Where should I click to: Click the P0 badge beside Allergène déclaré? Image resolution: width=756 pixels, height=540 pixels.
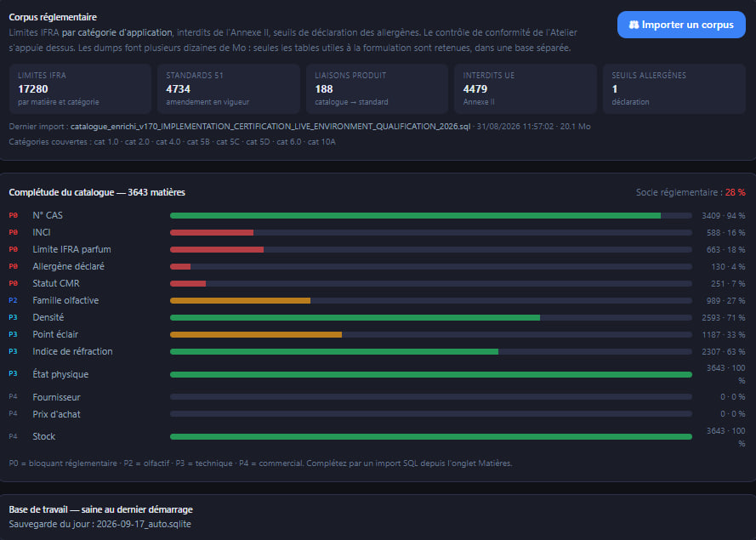point(13,267)
